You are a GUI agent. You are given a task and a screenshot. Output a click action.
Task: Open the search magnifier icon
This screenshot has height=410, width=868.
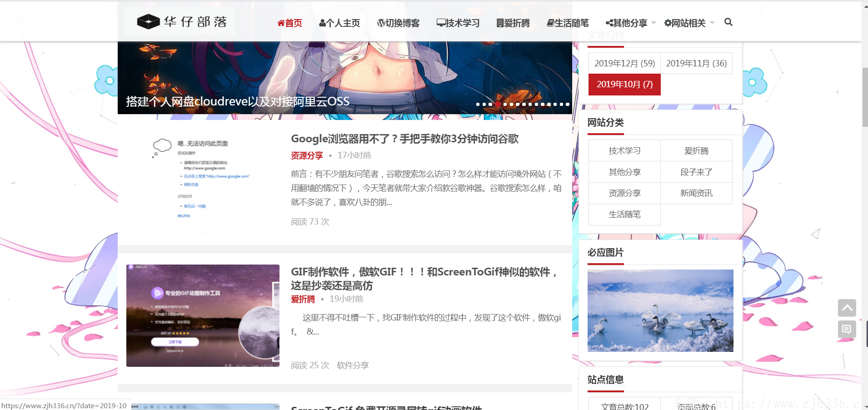pyautogui.click(x=728, y=22)
